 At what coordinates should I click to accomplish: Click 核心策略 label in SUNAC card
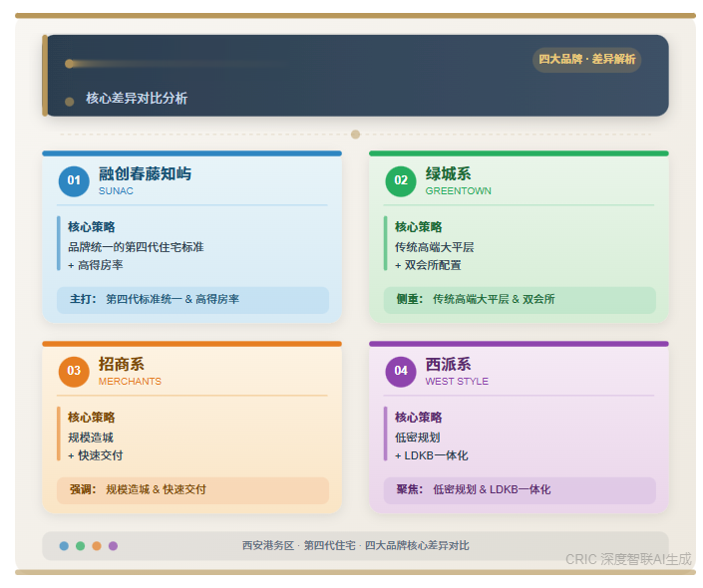click(92, 227)
